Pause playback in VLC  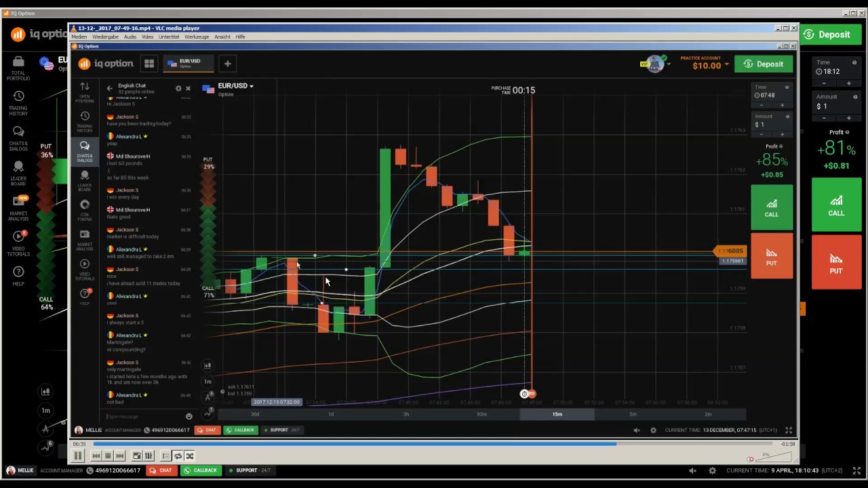click(x=77, y=456)
